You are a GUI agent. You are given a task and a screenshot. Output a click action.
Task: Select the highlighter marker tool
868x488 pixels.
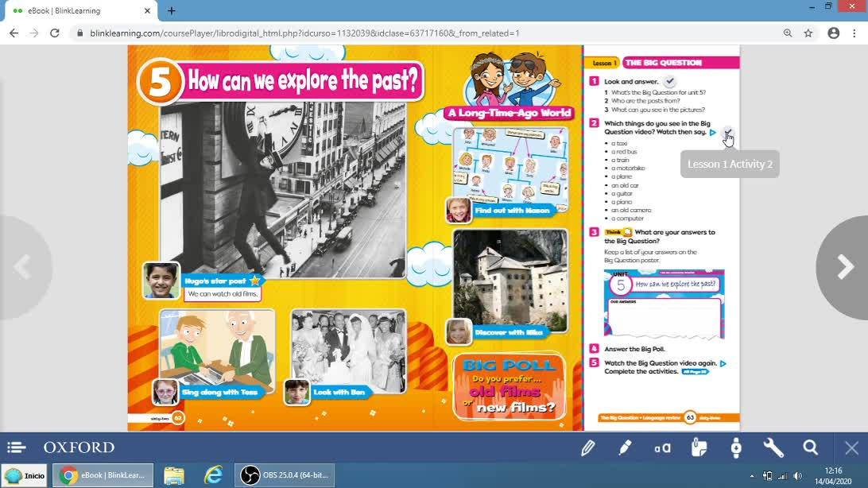point(625,447)
